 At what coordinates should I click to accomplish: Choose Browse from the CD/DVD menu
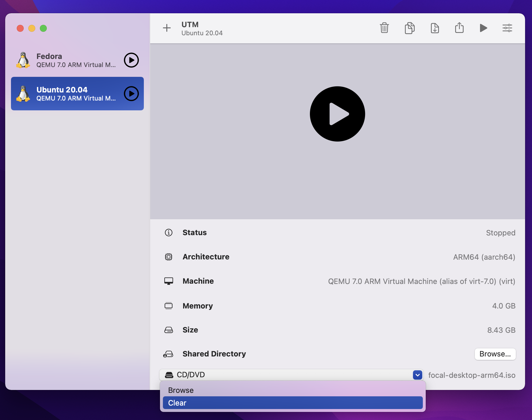click(293, 390)
